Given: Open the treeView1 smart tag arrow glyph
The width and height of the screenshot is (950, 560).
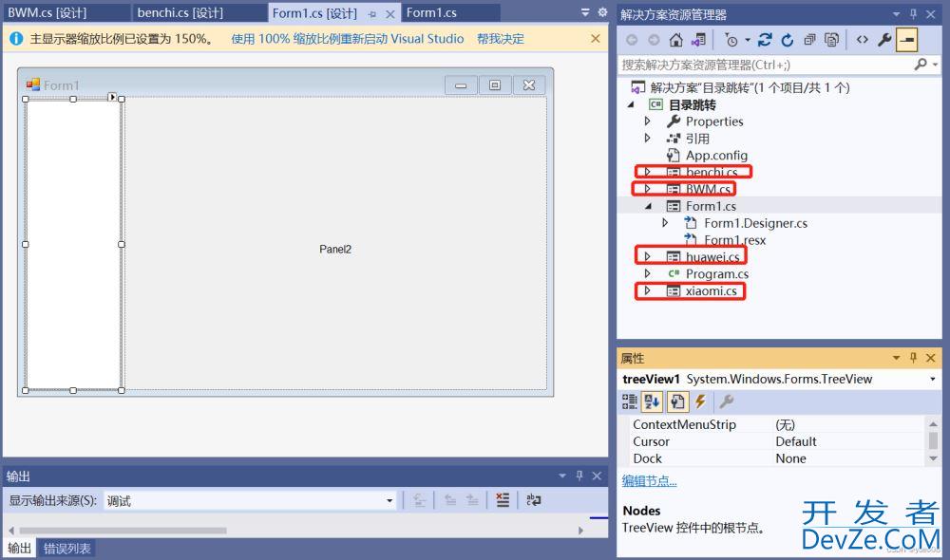Looking at the screenshot, I should pyautogui.click(x=112, y=97).
